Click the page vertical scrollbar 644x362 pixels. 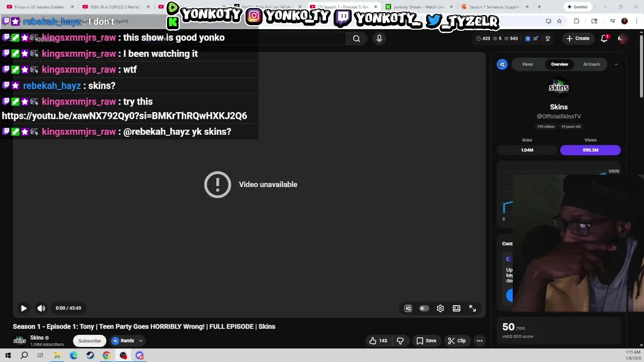pyautogui.click(x=641, y=65)
